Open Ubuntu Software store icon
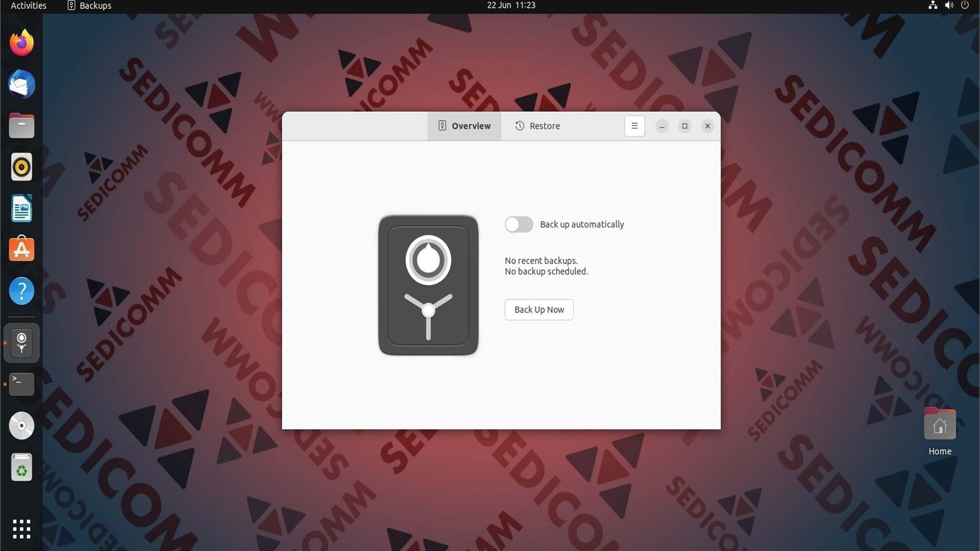Screen dimensions: 980x551 coord(21,249)
